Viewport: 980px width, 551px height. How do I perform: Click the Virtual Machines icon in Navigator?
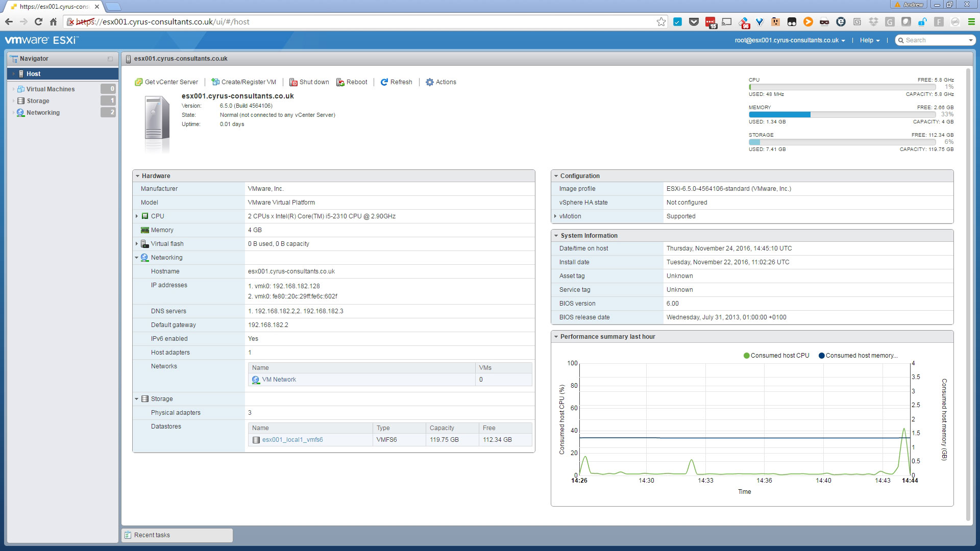pos(20,89)
